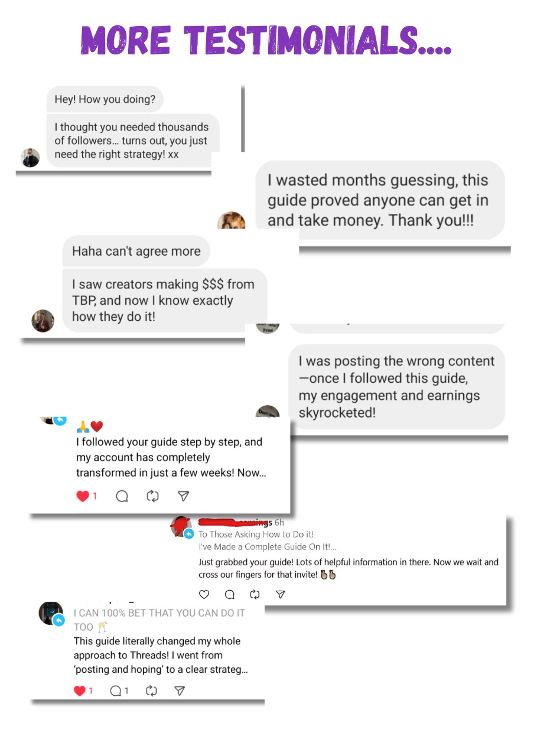Repost the 'followed your guide step by step' post
The image size is (534, 756).
click(x=153, y=496)
